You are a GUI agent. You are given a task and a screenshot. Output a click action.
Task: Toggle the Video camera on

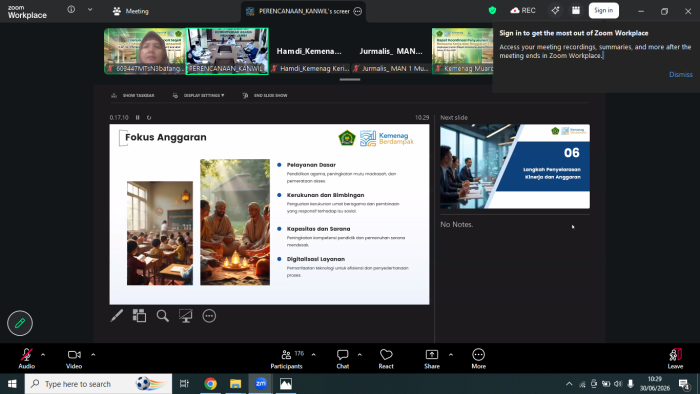[x=74, y=359]
